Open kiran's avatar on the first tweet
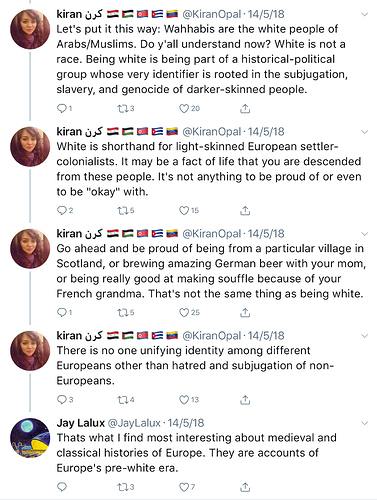The height and width of the screenshot is (500, 377). (30, 29)
